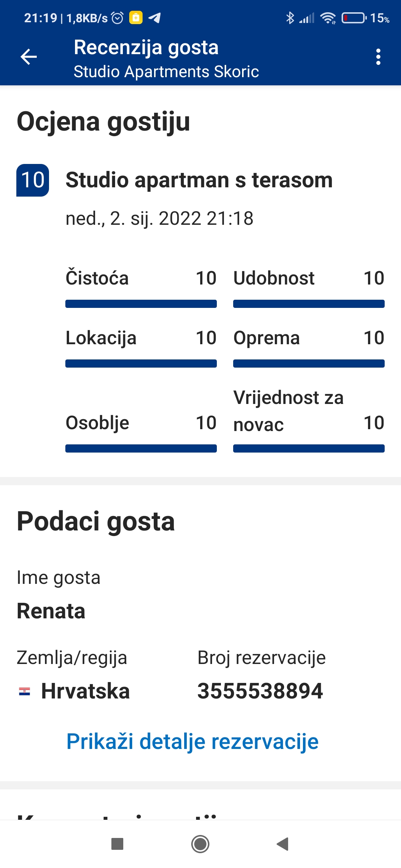Tap the Hrvatska country label

click(85, 691)
